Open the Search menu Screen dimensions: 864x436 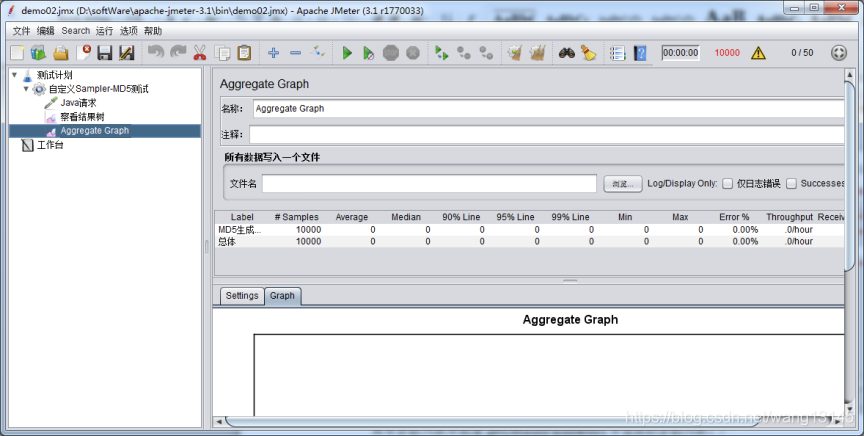(x=75, y=31)
